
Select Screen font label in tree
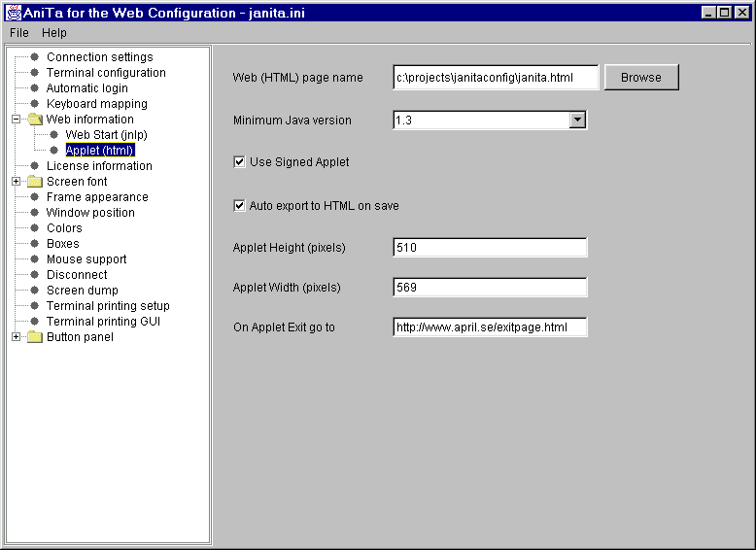(x=77, y=182)
